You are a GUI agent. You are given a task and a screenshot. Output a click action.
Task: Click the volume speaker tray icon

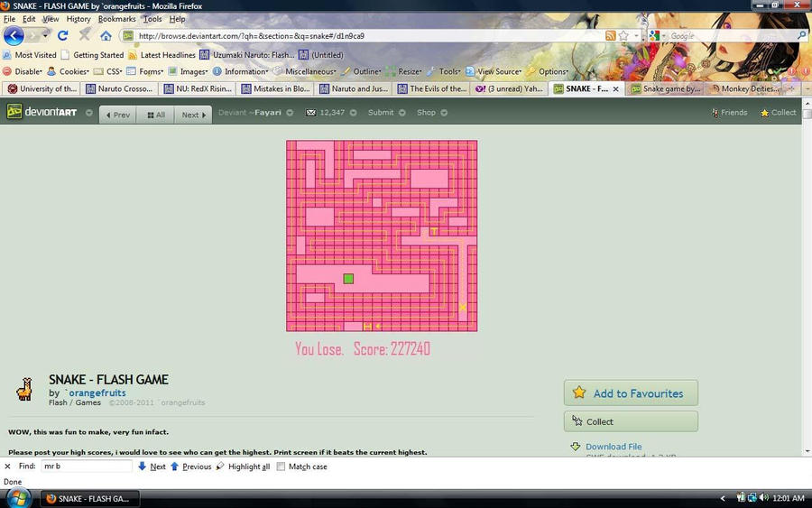pyautogui.click(x=763, y=498)
